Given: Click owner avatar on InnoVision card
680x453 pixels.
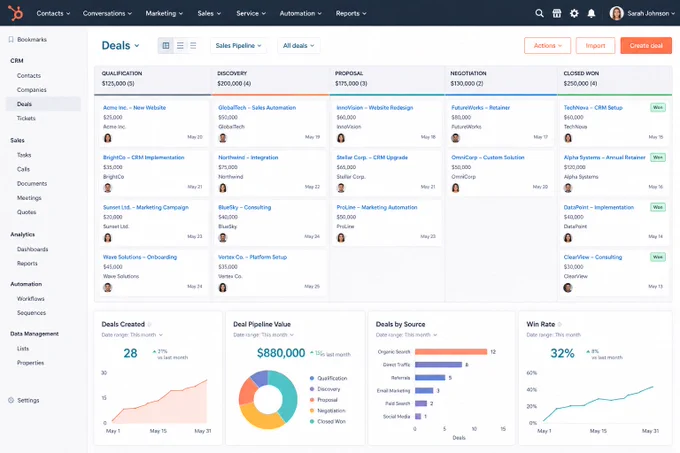Looking at the screenshot, I should point(341,138).
